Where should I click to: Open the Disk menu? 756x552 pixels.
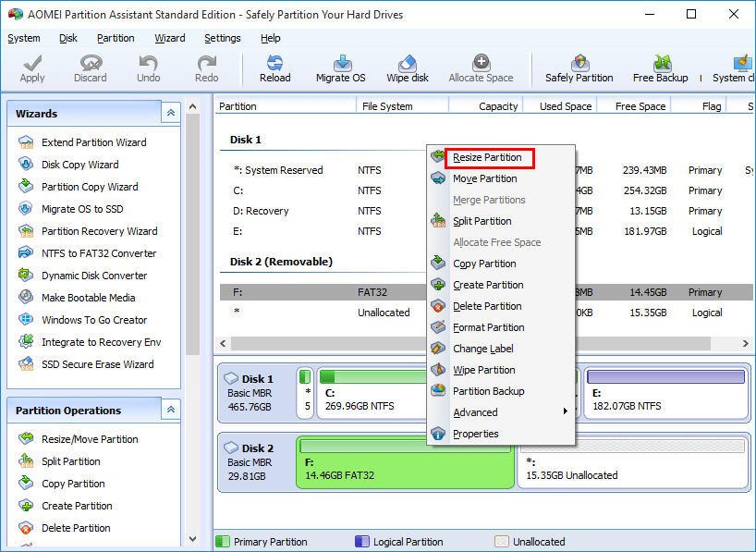[68, 38]
